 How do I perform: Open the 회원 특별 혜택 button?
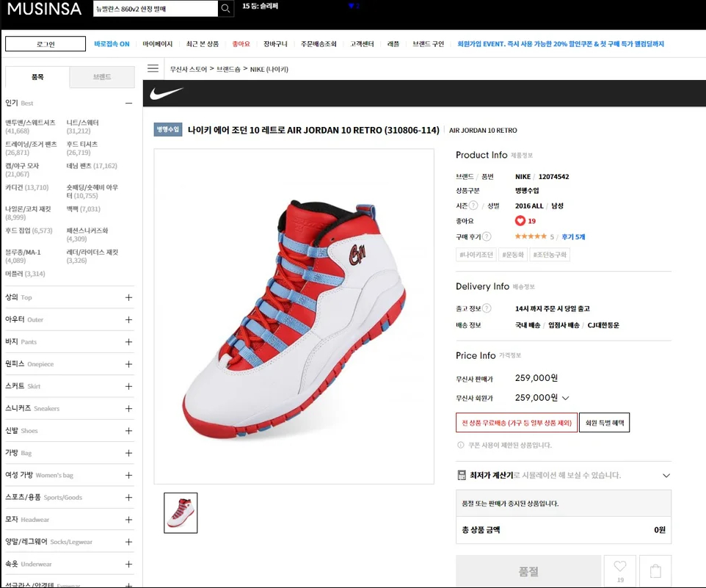tap(604, 423)
